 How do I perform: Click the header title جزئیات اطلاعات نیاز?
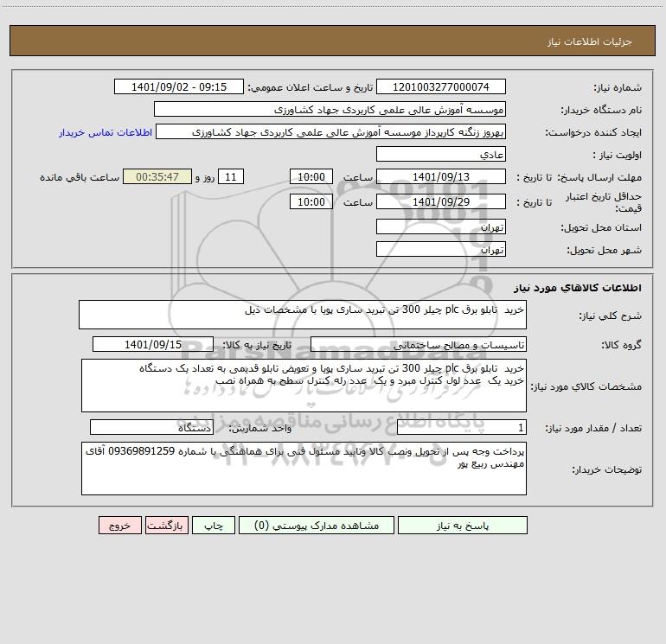coord(589,41)
